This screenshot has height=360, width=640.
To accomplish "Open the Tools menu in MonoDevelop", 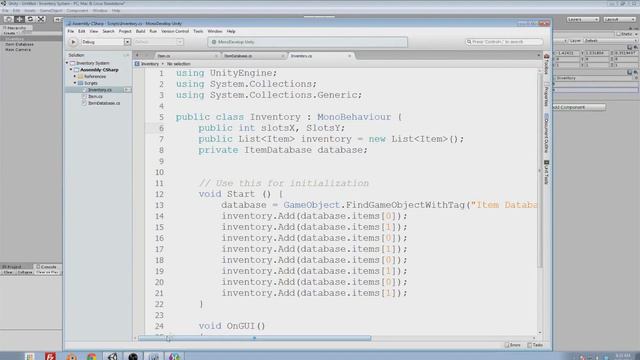I will point(198,31).
